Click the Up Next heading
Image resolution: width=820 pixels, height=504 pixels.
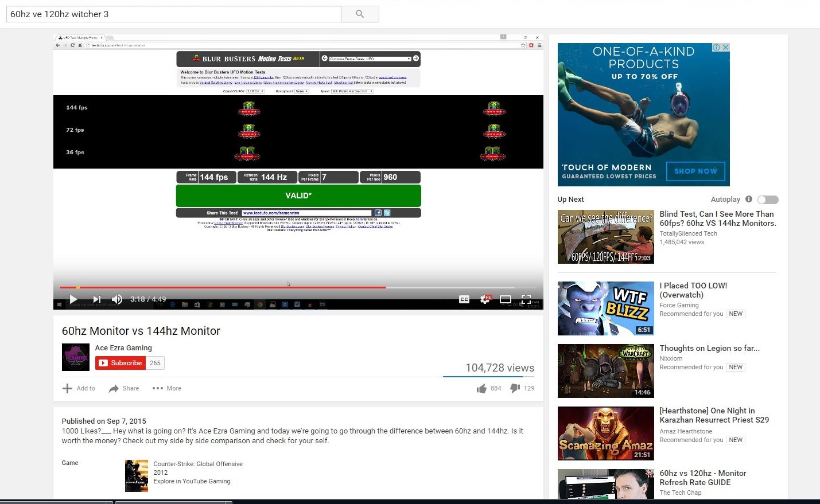[x=570, y=200]
